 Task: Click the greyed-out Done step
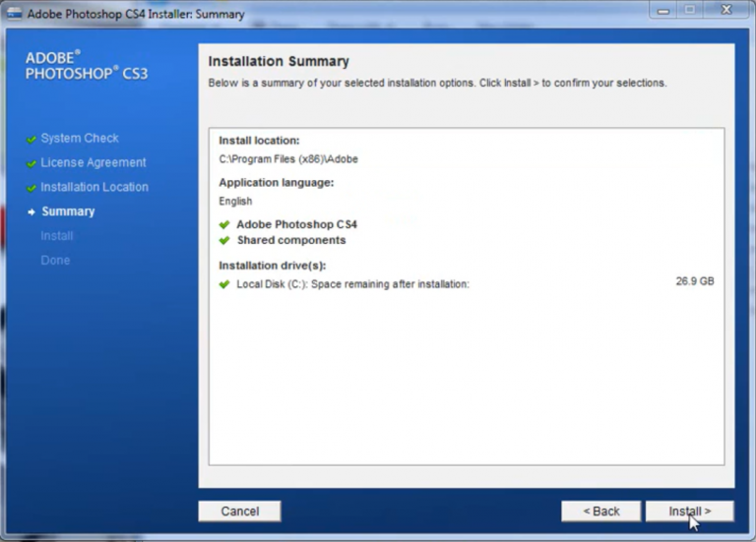55,261
